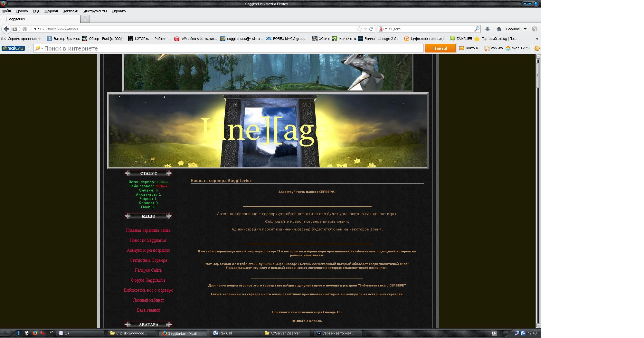Show more bookmarks with the double chevron
644x338 pixels.
(537, 39)
